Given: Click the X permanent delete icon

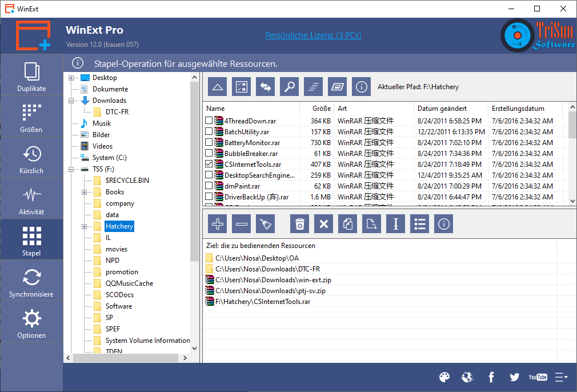Looking at the screenshot, I should pyautogui.click(x=324, y=224).
